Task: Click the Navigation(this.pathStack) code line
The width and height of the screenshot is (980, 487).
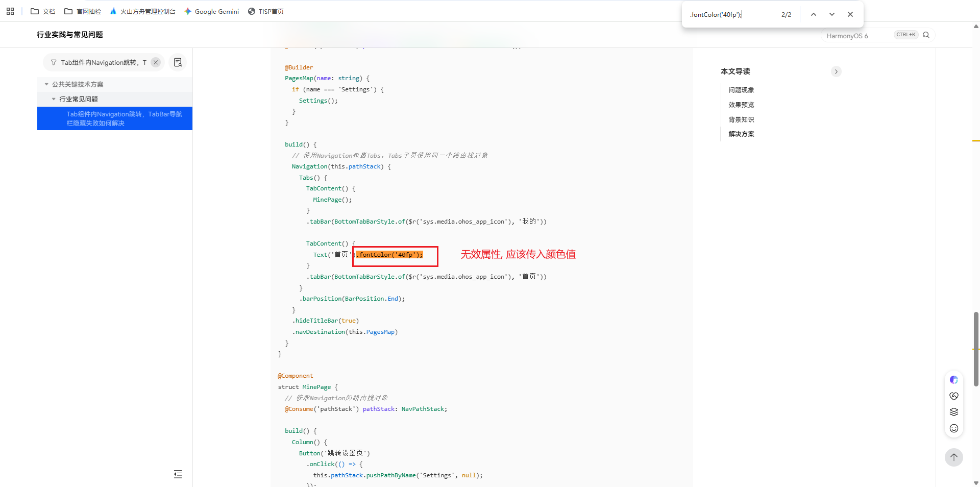Action: pyautogui.click(x=341, y=166)
